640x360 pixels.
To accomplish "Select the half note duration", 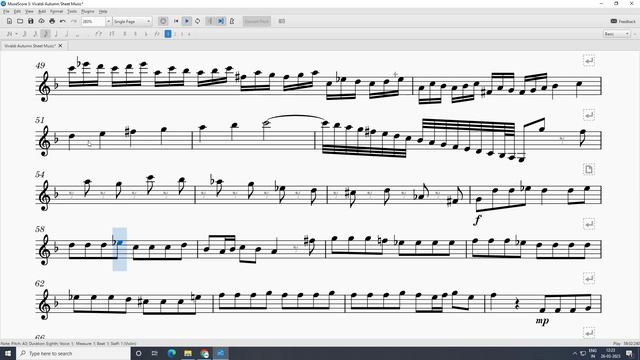I will [x=67, y=34].
